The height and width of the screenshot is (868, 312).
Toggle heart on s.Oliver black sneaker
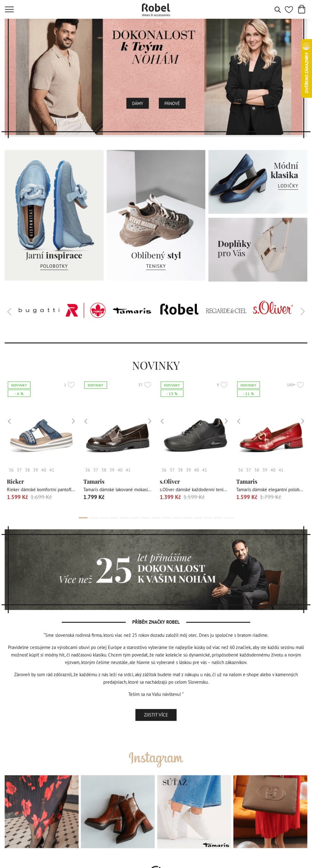(x=224, y=385)
